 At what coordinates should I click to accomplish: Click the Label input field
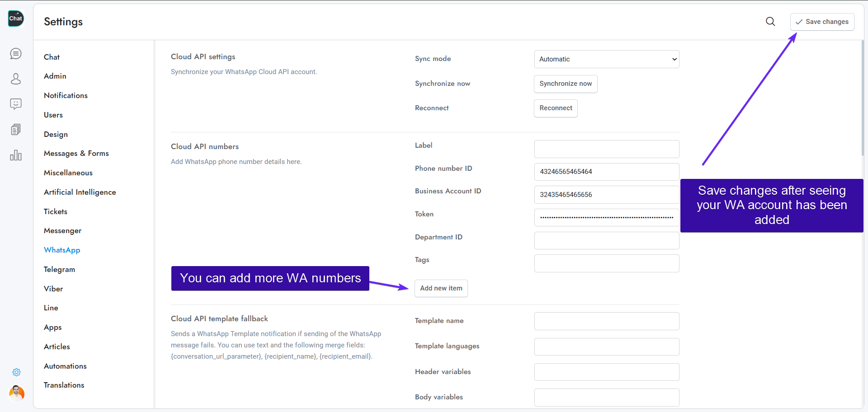click(606, 149)
